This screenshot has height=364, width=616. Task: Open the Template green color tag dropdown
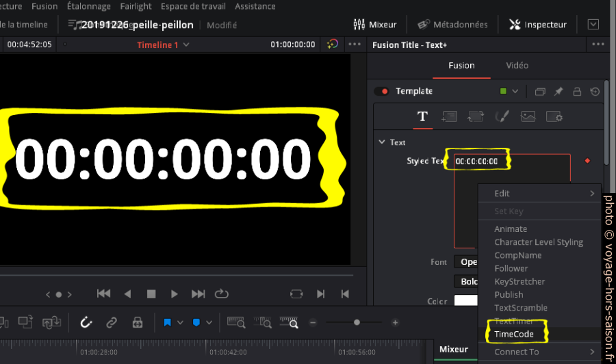click(x=509, y=91)
